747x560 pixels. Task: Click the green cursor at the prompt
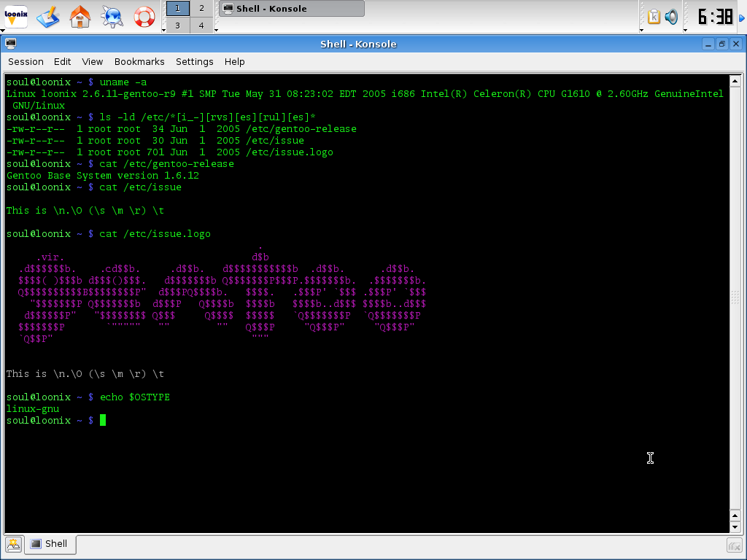coord(103,420)
